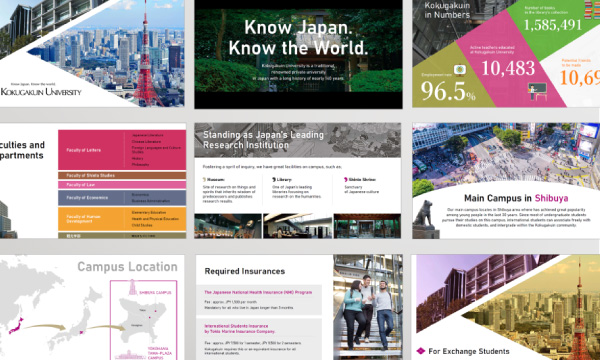Viewport: 600px width, 360px height.
Task: Click the Shinto shrine photo
Action: point(367,226)
